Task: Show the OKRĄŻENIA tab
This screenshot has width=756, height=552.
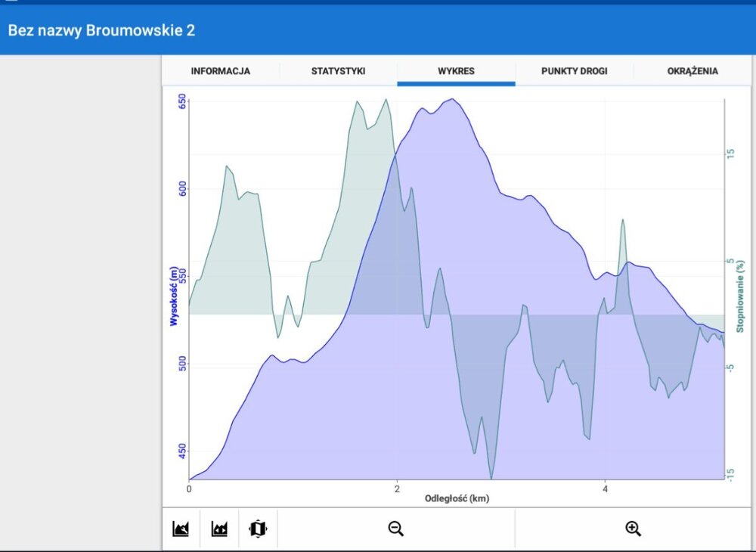Action: pyautogui.click(x=692, y=71)
